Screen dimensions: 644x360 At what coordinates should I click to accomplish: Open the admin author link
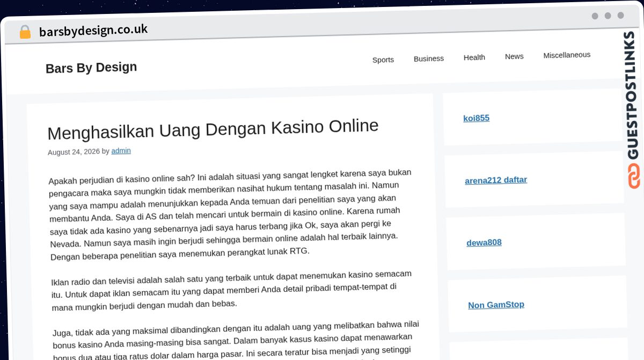(121, 151)
